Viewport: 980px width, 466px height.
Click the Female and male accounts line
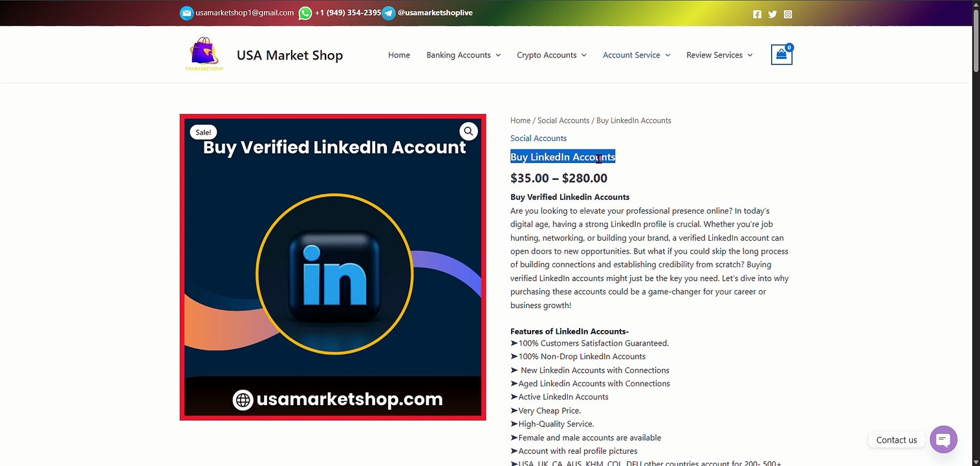coord(585,438)
